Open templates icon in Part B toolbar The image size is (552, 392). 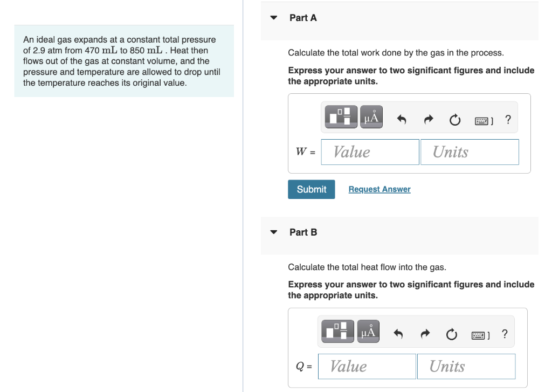pyautogui.click(x=337, y=331)
